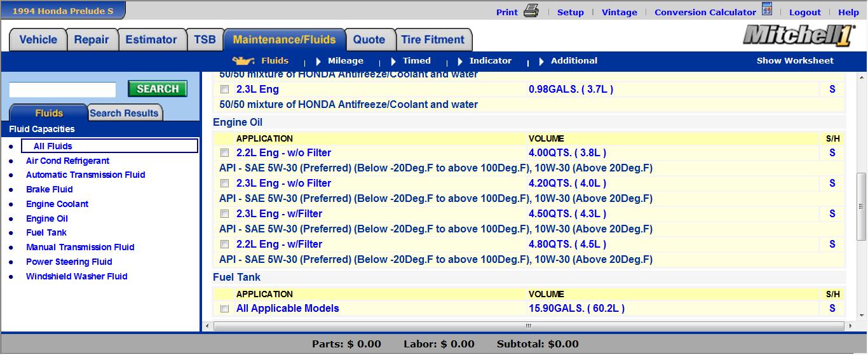Check the All Applicable Models fuel tank checkbox
The width and height of the screenshot is (868, 355).
[x=224, y=309]
